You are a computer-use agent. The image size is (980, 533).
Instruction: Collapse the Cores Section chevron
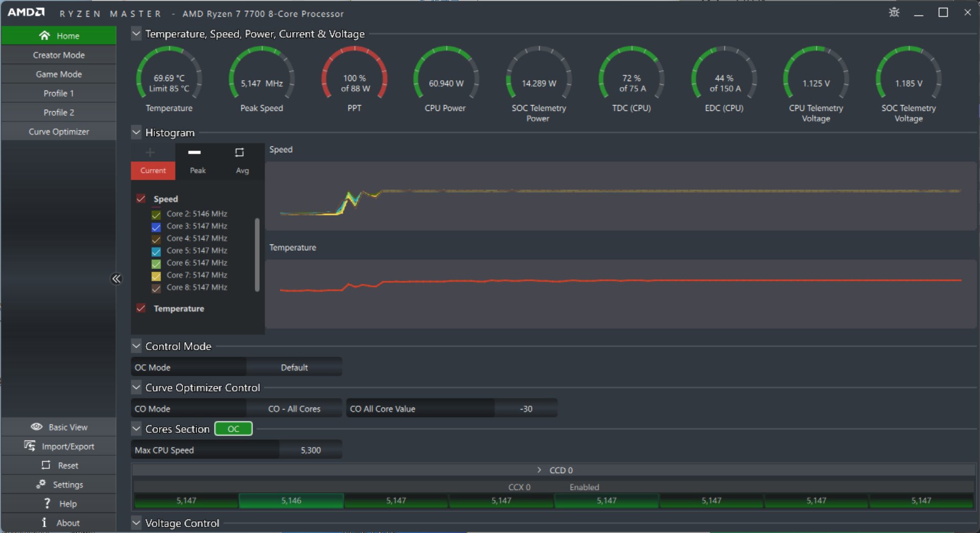(136, 428)
